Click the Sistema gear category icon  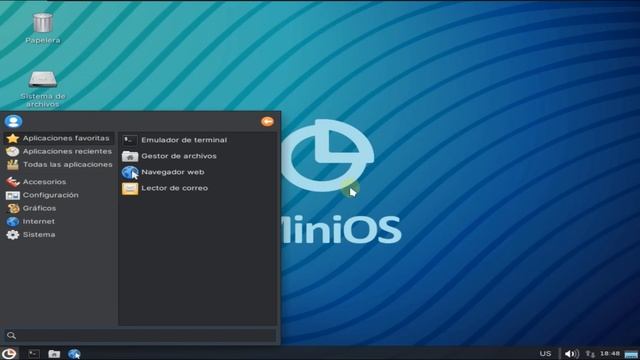(x=13, y=235)
